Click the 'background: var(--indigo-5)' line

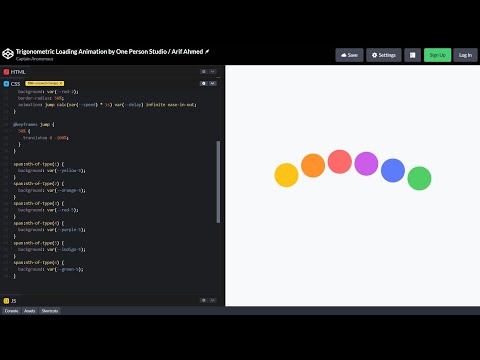coord(52,249)
